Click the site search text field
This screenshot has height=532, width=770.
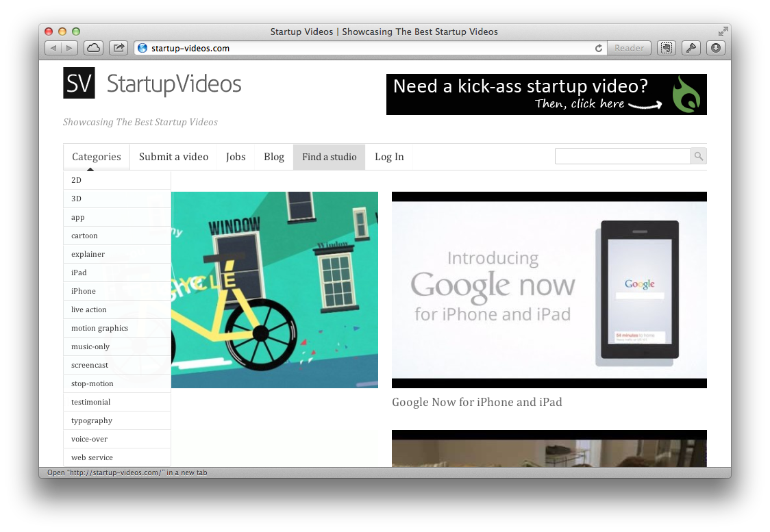pos(622,156)
